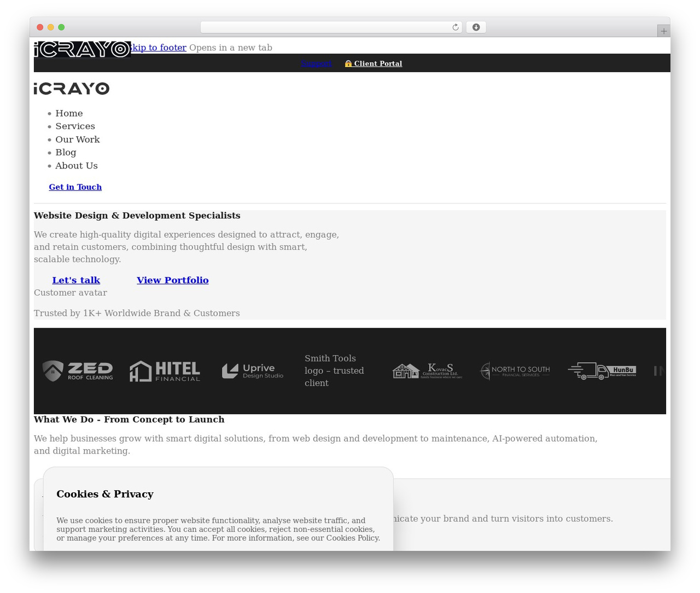The width and height of the screenshot is (700, 593).
Task: Click the What We Do heading
Action: coord(129,420)
